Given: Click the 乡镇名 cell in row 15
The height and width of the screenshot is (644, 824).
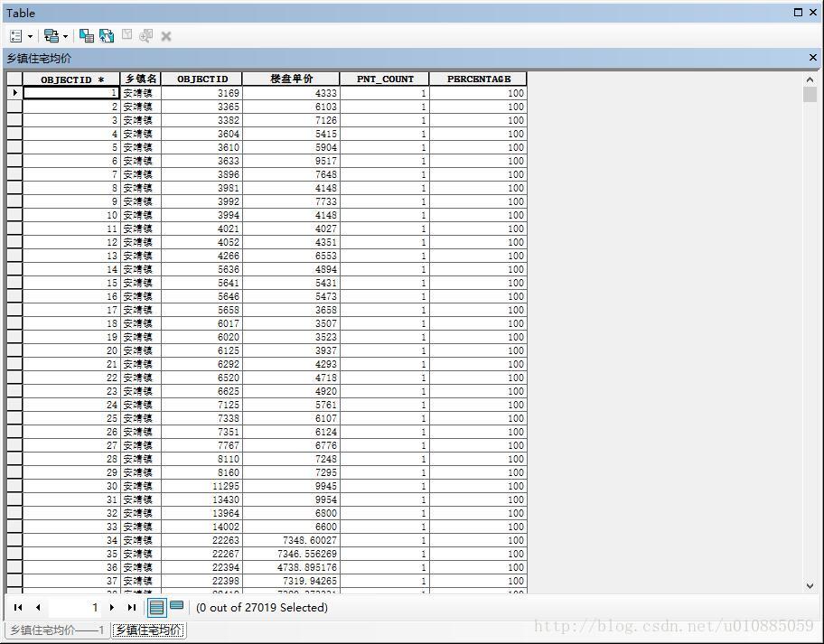Looking at the screenshot, I should point(141,283).
